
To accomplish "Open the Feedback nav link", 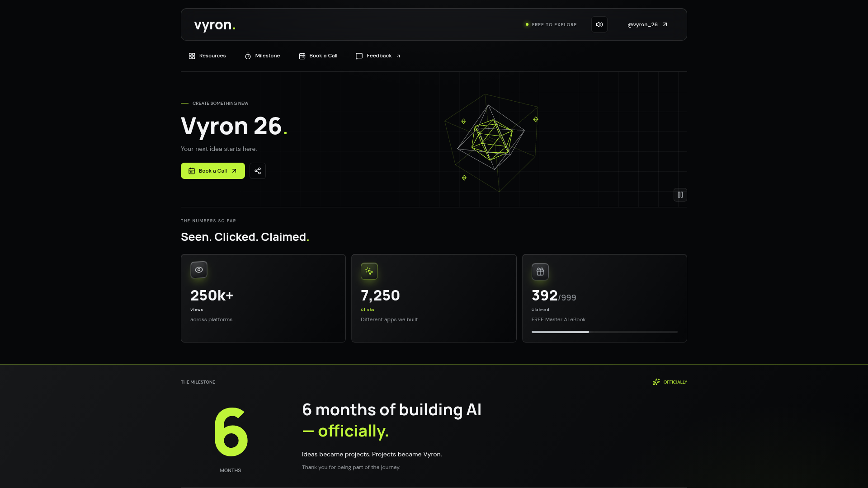I will pos(378,56).
